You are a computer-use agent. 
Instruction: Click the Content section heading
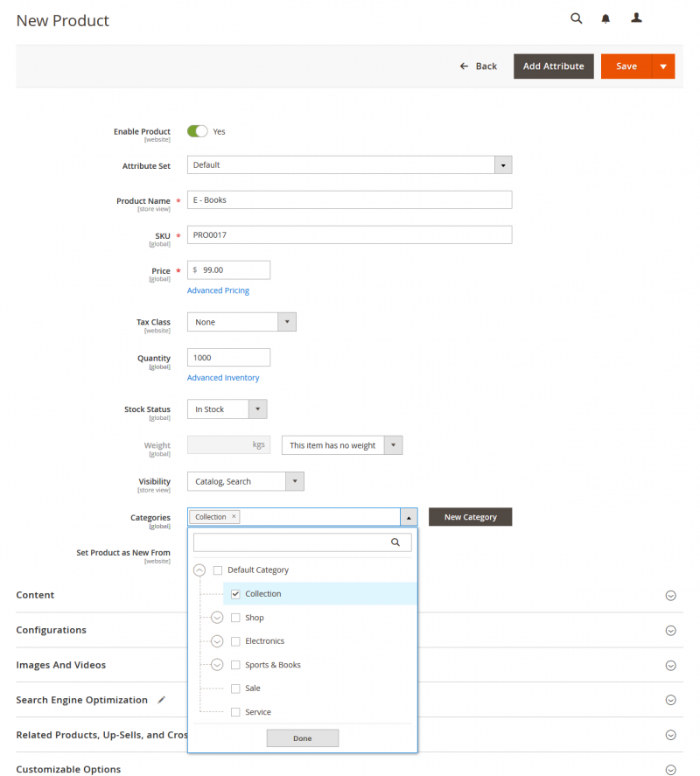[x=35, y=596]
